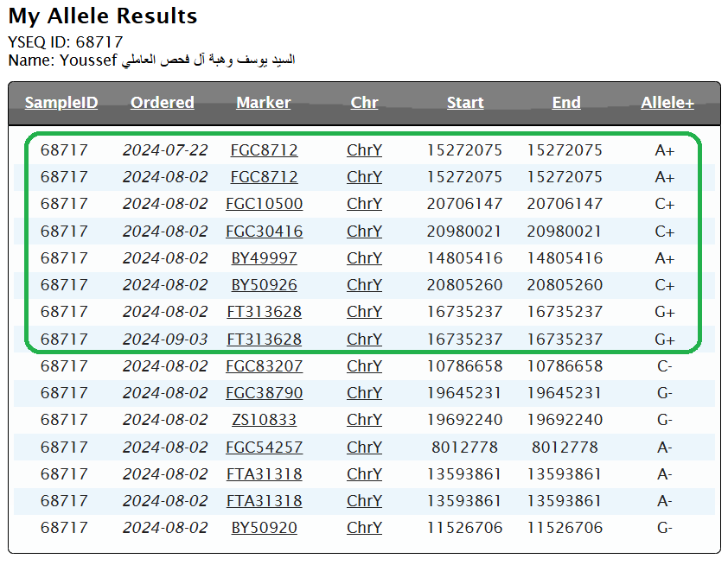This screenshot has width=728, height=565.
Task: Sort table by SampleID column header
Action: pos(61,103)
